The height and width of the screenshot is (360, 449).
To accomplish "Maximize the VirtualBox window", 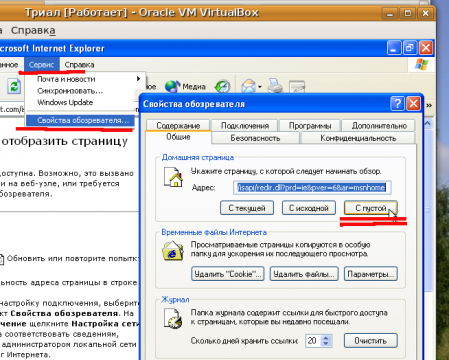I will click(408, 13).
